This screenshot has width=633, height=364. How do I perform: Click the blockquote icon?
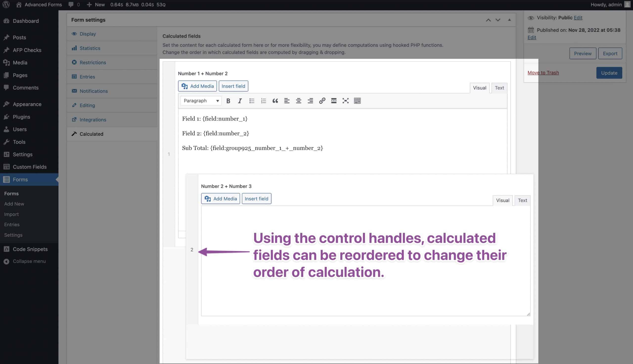point(275,101)
